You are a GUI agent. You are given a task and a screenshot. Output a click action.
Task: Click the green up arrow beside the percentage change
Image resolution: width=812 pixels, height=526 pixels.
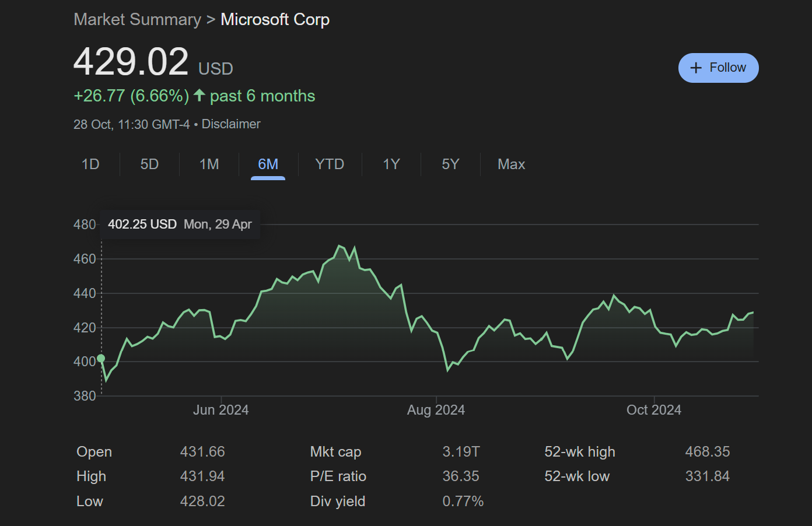(x=199, y=95)
